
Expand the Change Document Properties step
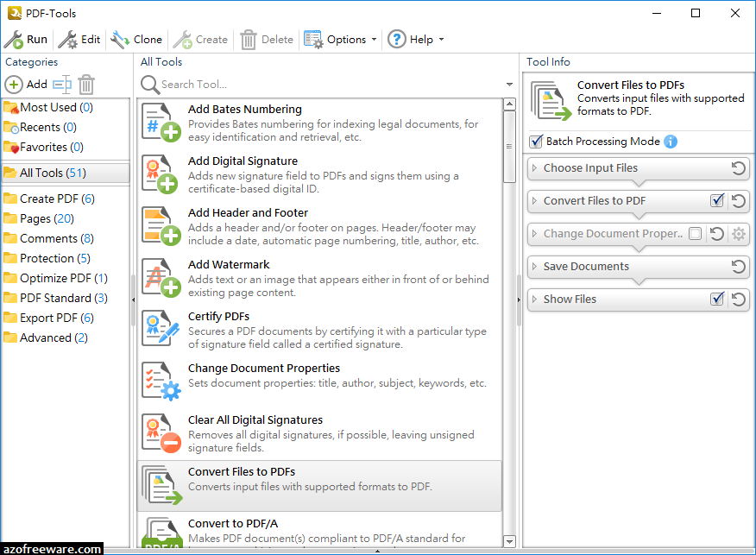click(x=534, y=233)
